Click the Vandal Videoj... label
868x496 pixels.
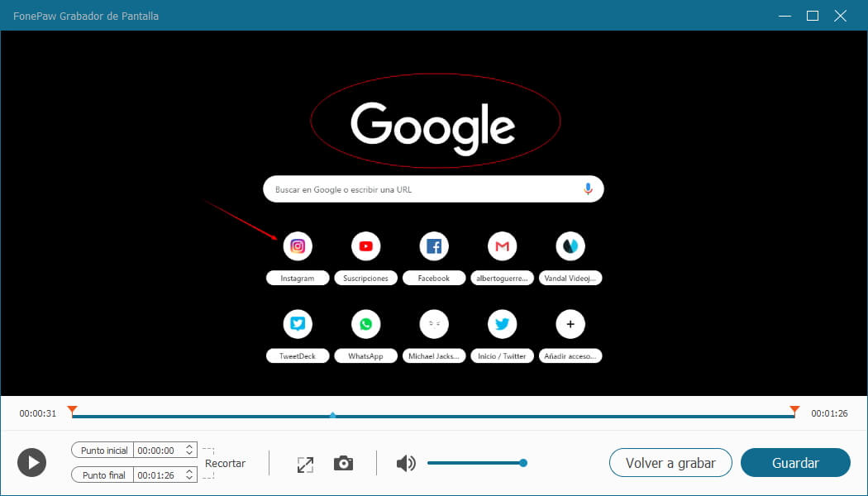(x=570, y=278)
